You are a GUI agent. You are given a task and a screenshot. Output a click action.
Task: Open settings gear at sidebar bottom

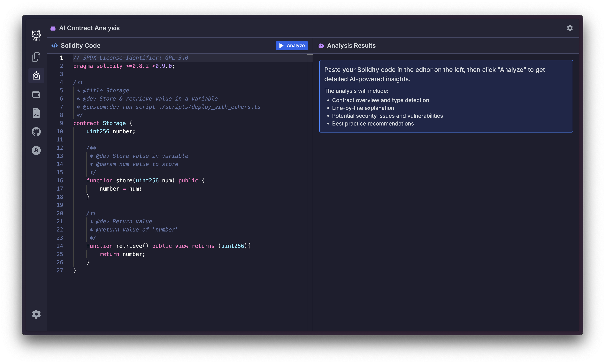coord(36,314)
